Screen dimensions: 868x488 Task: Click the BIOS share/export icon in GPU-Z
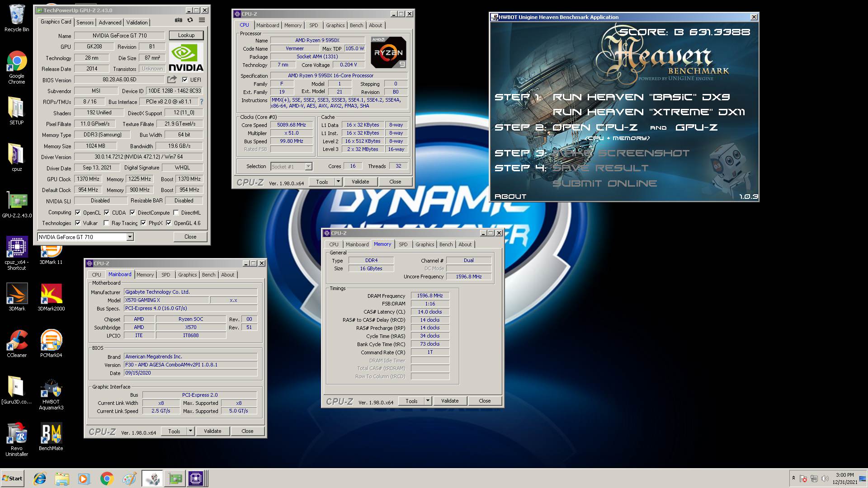[172, 80]
